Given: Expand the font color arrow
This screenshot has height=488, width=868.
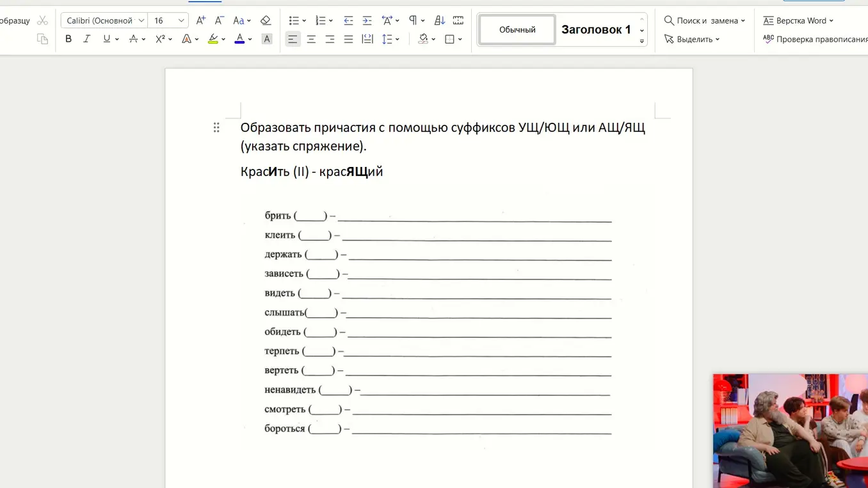Looking at the screenshot, I should click(x=250, y=40).
